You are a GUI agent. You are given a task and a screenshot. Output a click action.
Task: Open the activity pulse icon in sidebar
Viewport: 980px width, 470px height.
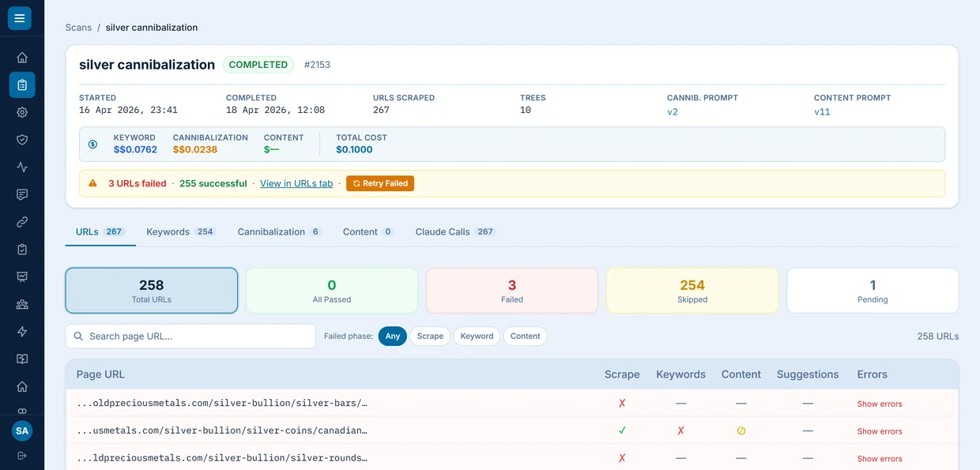point(22,167)
